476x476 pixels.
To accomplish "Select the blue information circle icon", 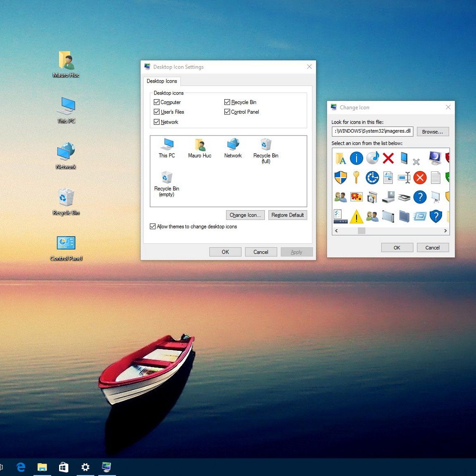I will coord(356,158).
